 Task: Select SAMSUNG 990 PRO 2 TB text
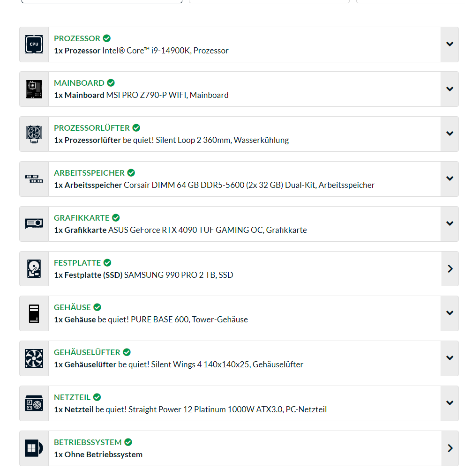click(179, 275)
